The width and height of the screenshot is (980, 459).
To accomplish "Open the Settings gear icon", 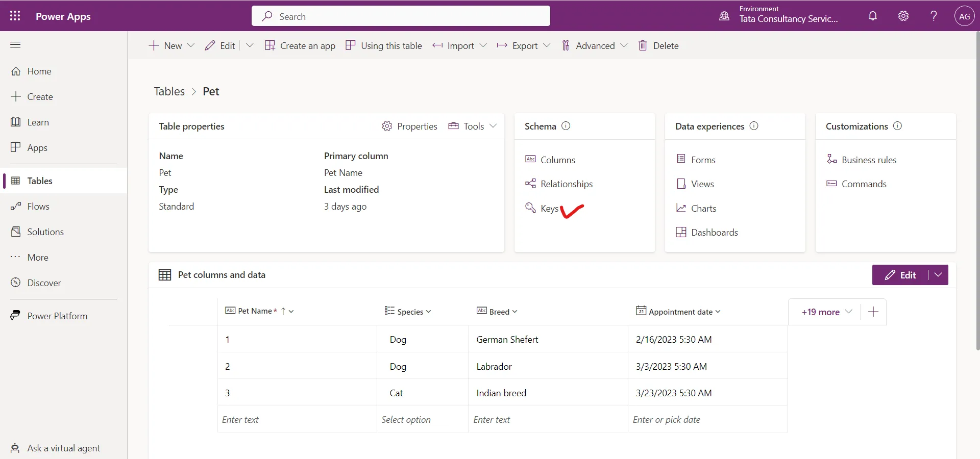I will [x=903, y=16].
